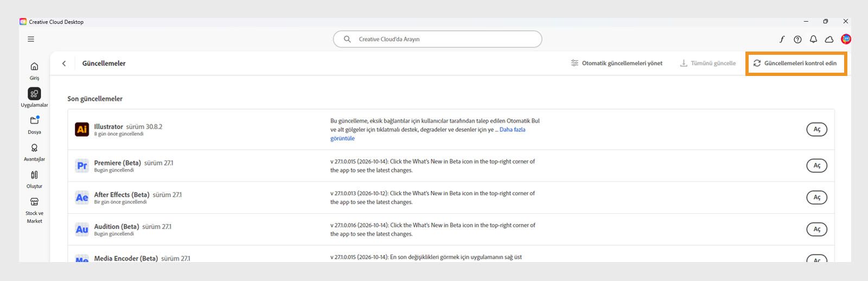Screen dimensions: 868x281
Task: Go to Giriş home icon
Action: point(34,66)
